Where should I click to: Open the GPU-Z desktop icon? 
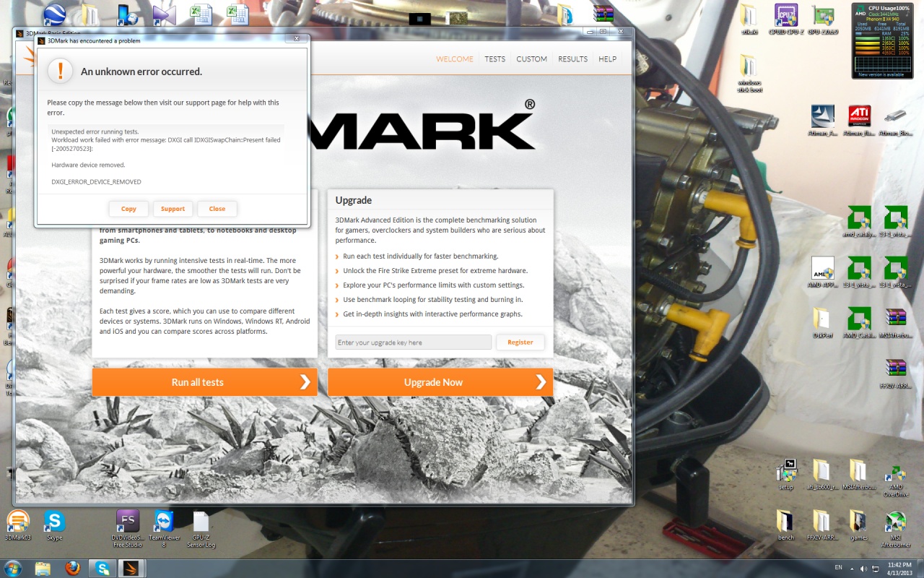(823, 20)
